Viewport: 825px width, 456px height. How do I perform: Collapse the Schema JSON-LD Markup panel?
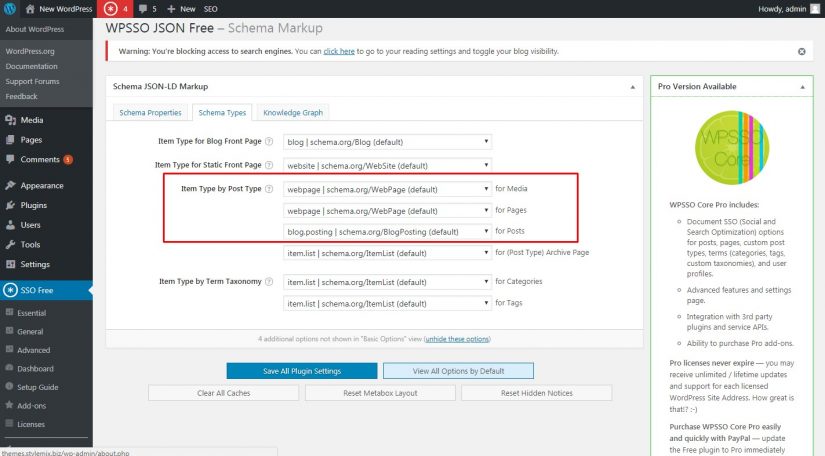(632, 87)
